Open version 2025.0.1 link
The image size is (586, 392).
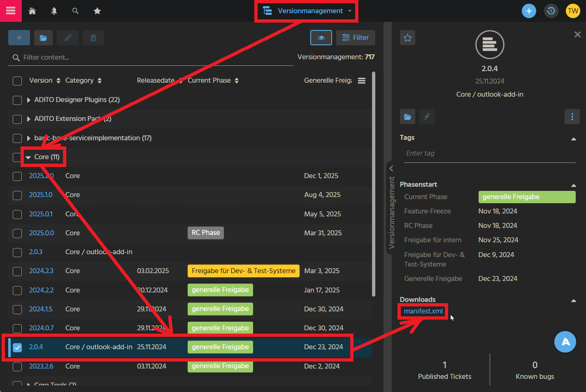pos(41,214)
